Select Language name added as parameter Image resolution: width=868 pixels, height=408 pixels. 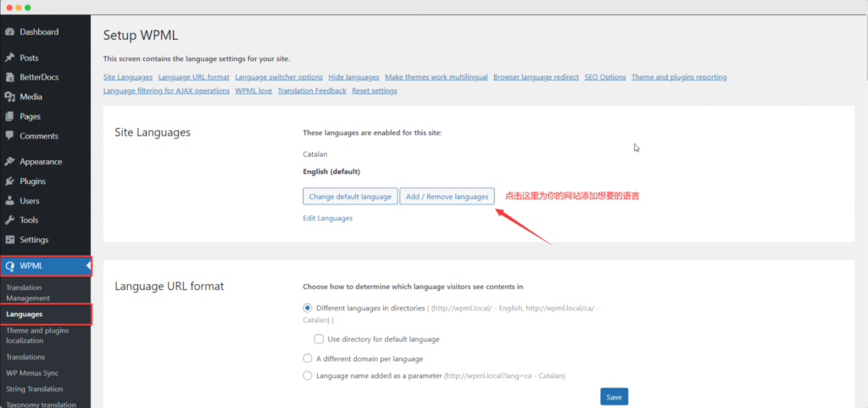307,375
